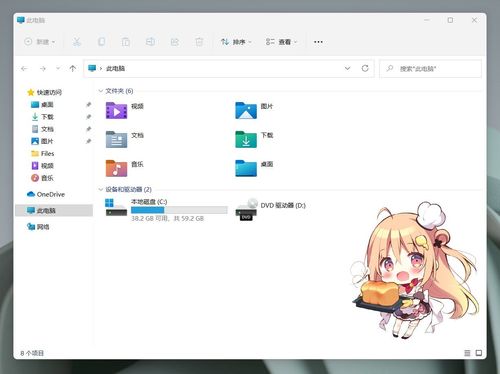The image size is (500, 374).
Task: Unpin 桌面 using its pin icon
Action: click(88, 105)
